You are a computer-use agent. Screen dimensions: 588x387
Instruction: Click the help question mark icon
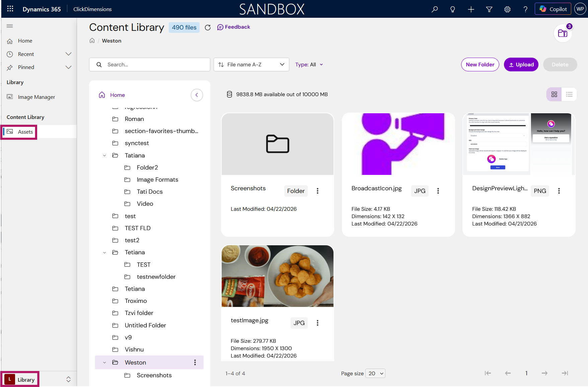525,9
